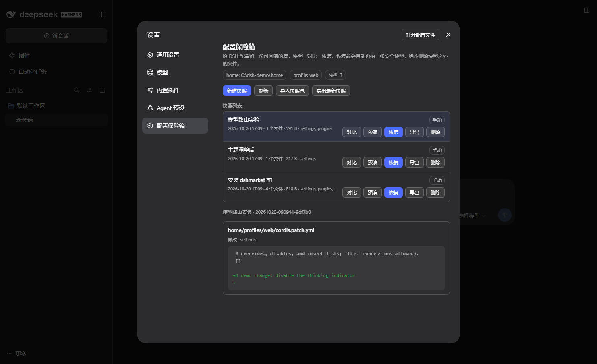Select the 配置保险箱 tab
Screen dimensions: 597x364
tap(175, 126)
